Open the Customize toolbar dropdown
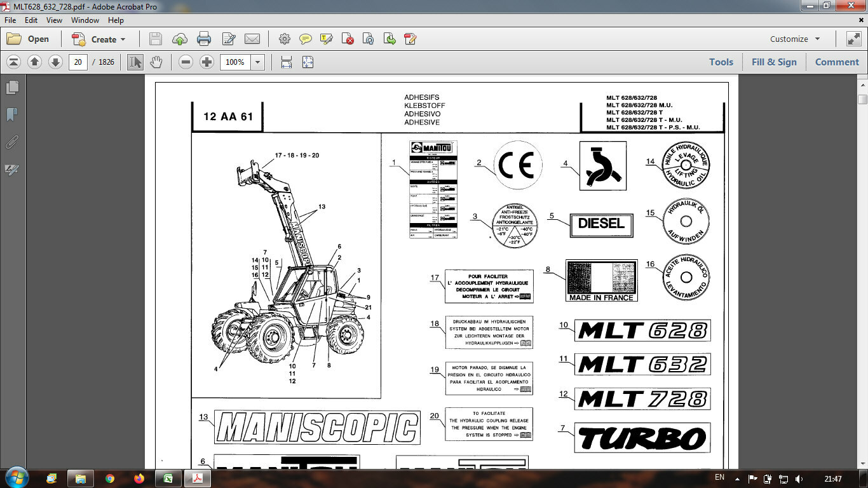Viewport: 868px width, 488px height. (x=795, y=39)
